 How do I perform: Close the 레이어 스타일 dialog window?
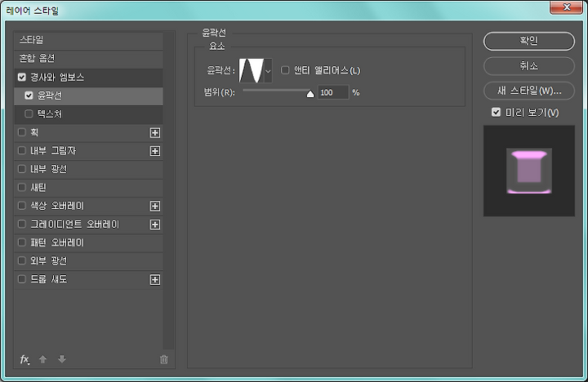tap(566, 7)
